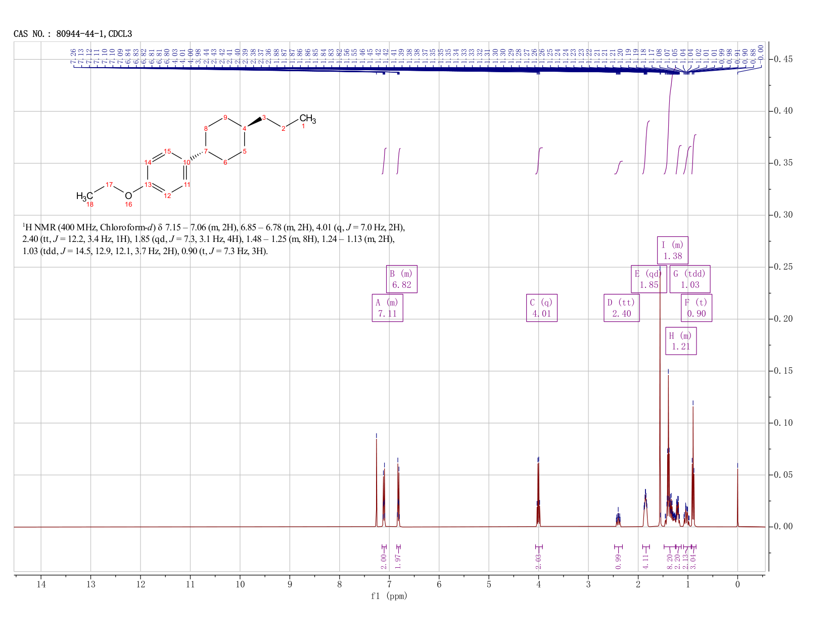Image resolution: width=834 pixels, height=644 pixels.
Task: Click the E (qd) 1.85 multiplet label
Action: (649, 279)
